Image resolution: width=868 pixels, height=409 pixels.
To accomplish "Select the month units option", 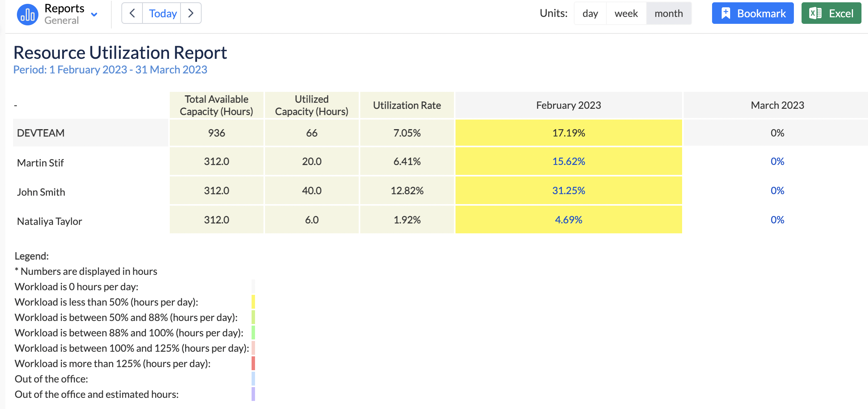I will [x=669, y=13].
